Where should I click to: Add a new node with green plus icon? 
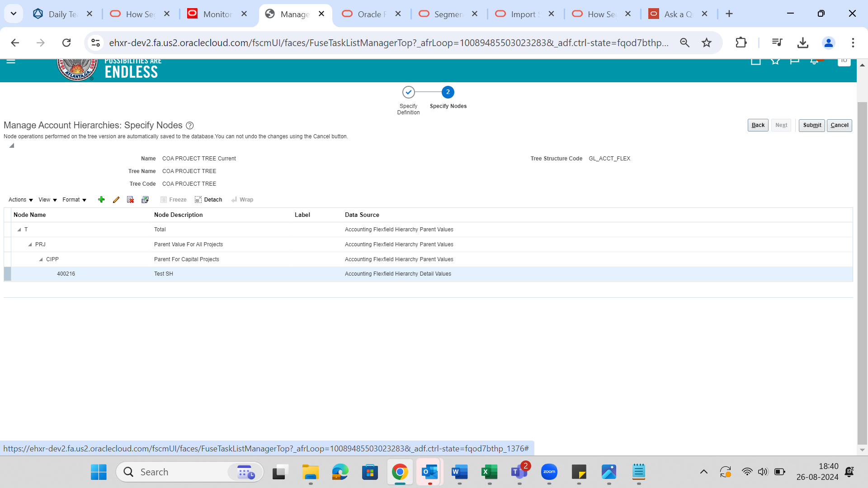click(x=101, y=200)
